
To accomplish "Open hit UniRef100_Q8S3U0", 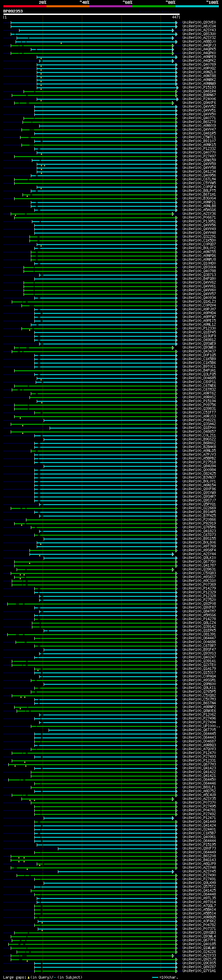I will point(199,34).
